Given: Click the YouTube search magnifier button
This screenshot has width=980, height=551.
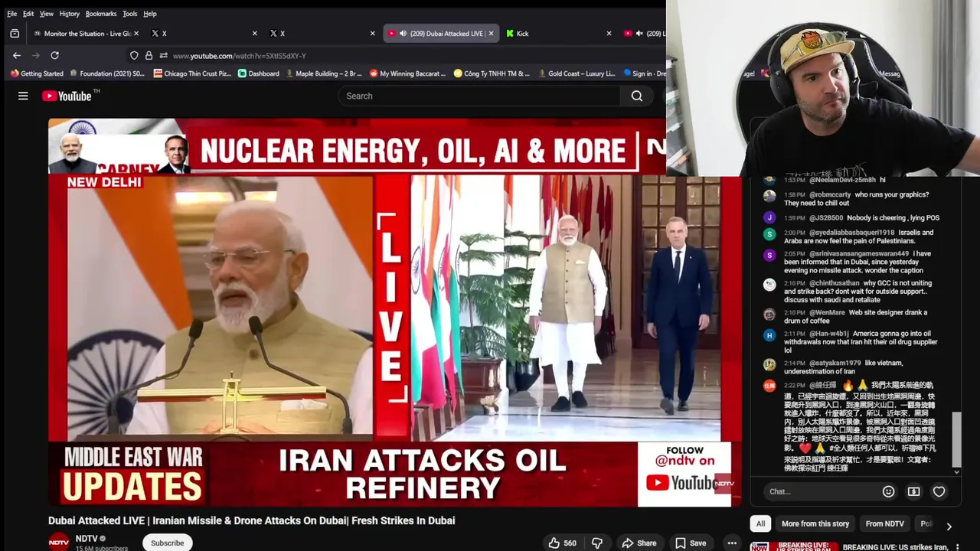Looking at the screenshot, I should click(637, 96).
